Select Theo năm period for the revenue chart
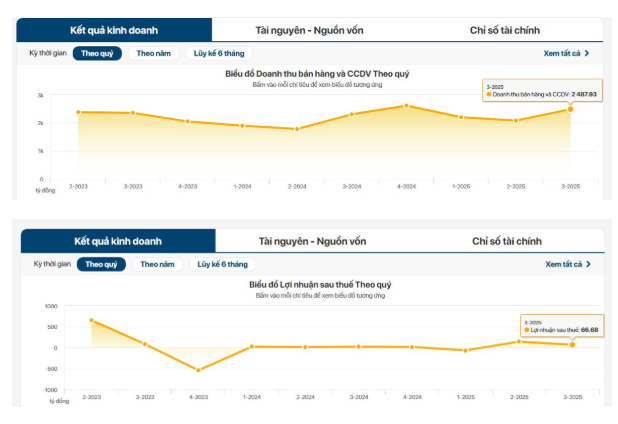Screen dimensions: 618x424 coord(155,53)
